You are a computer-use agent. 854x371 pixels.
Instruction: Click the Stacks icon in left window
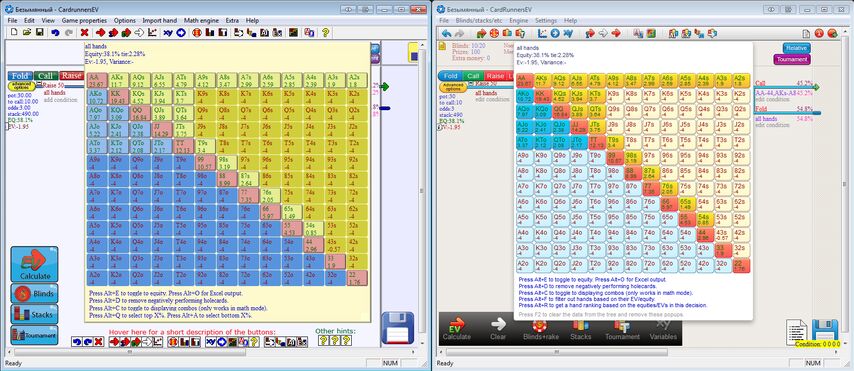point(34,314)
